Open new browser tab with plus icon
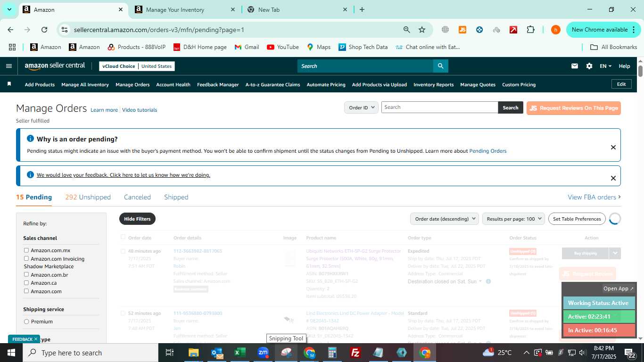The image size is (644, 362). [362, 9]
